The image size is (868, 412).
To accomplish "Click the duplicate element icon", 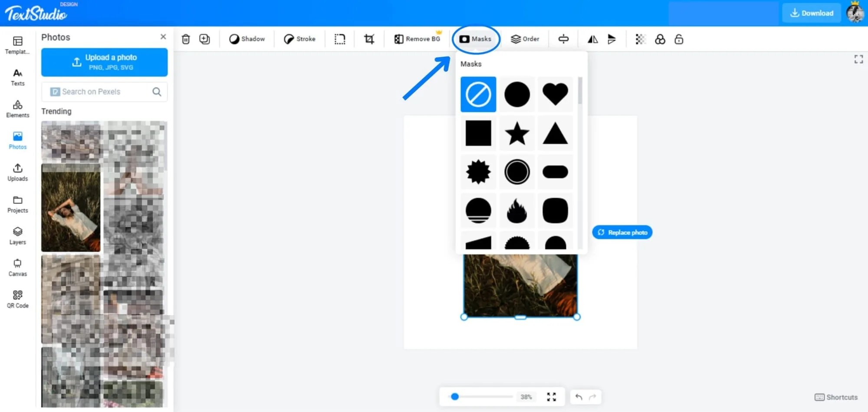I will pos(204,39).
